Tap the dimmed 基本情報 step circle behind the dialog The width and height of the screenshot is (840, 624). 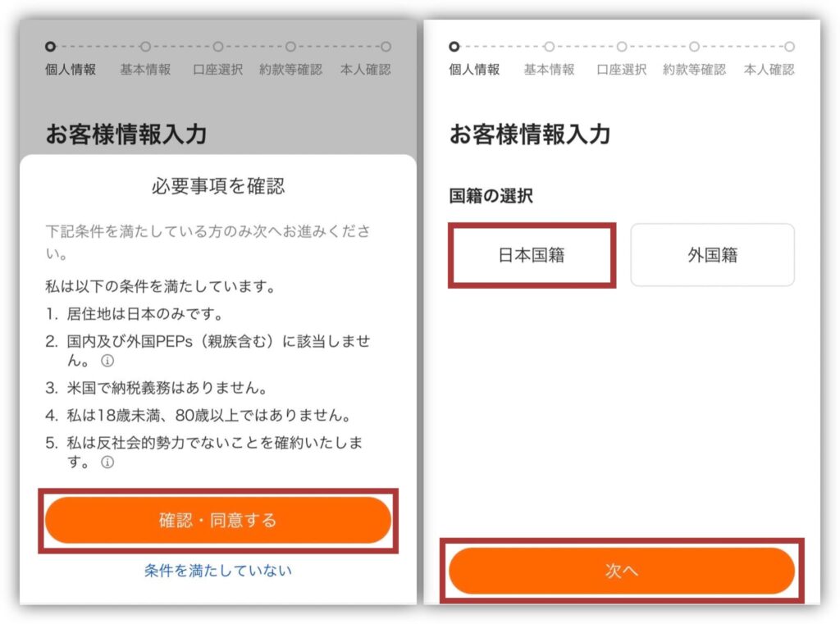[x=145, y=47]
